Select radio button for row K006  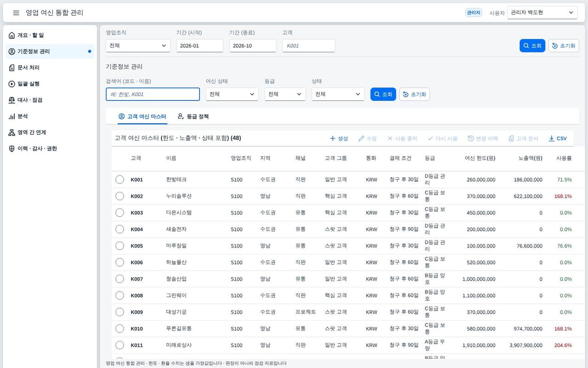(120, 262)
